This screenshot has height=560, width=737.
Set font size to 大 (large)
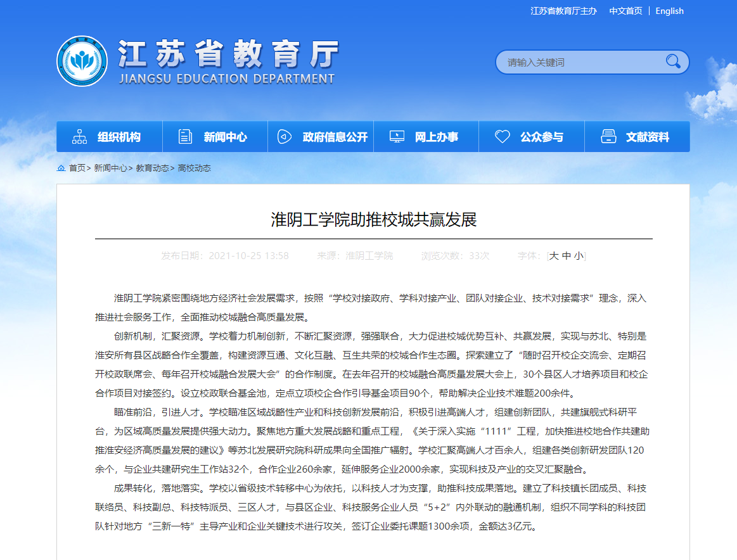tap(554, 256)
